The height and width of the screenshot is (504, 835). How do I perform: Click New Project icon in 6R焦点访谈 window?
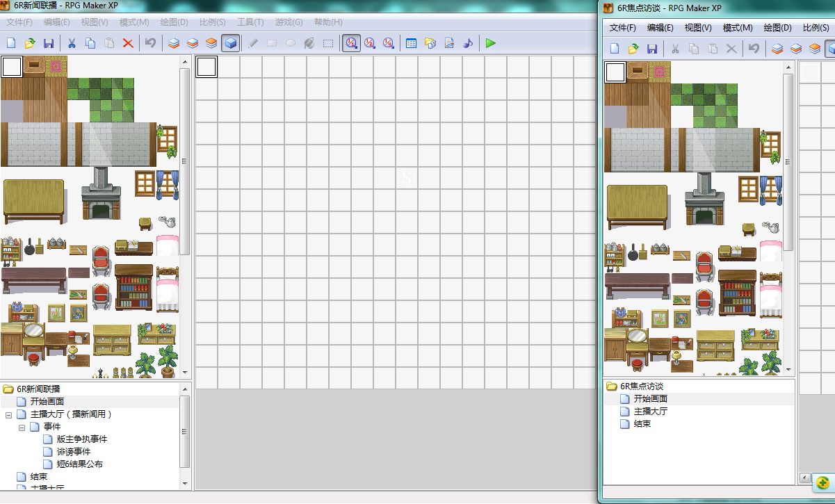[x=615, y=49]
